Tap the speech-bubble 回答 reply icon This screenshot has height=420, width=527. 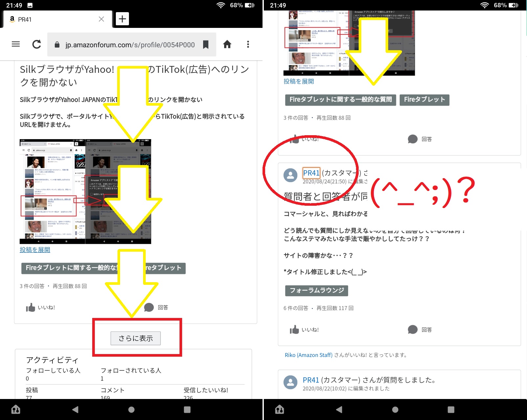click(150, 307)
